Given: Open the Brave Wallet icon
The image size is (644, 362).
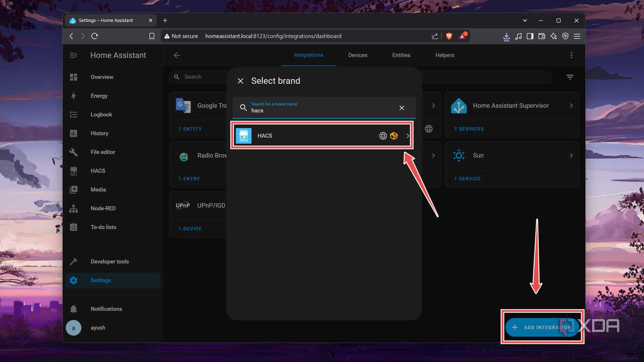Looking at the screenshot, I should coord(541,36).
